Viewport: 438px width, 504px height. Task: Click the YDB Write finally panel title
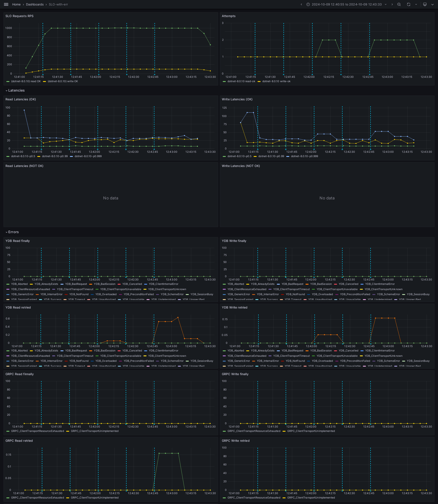tap(234, 241)
